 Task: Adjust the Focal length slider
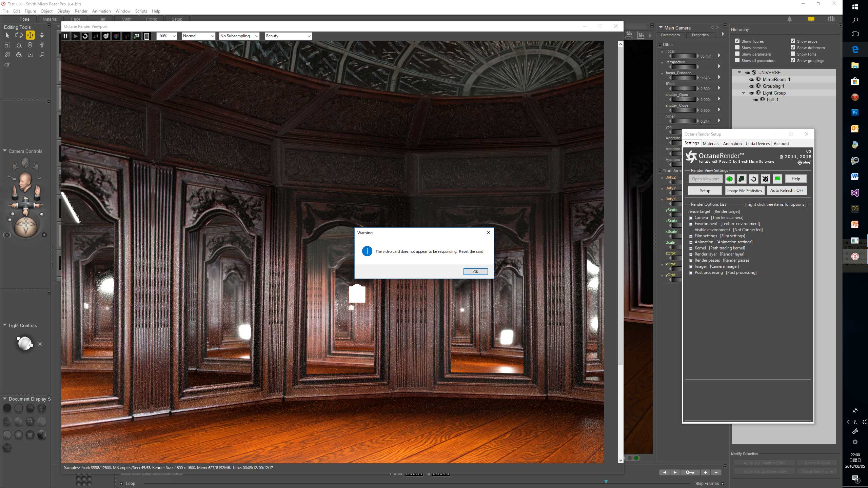[x=684, y=56]
